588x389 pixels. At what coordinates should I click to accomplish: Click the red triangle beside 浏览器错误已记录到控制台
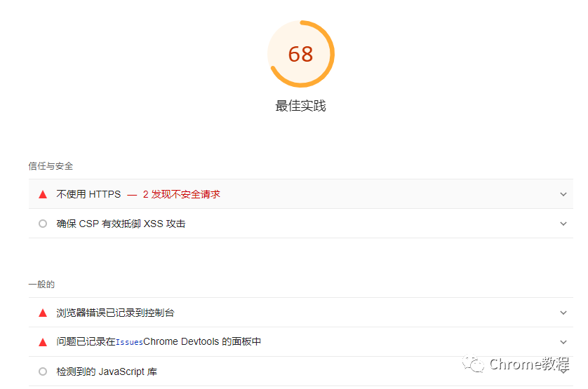coord(43,313)
